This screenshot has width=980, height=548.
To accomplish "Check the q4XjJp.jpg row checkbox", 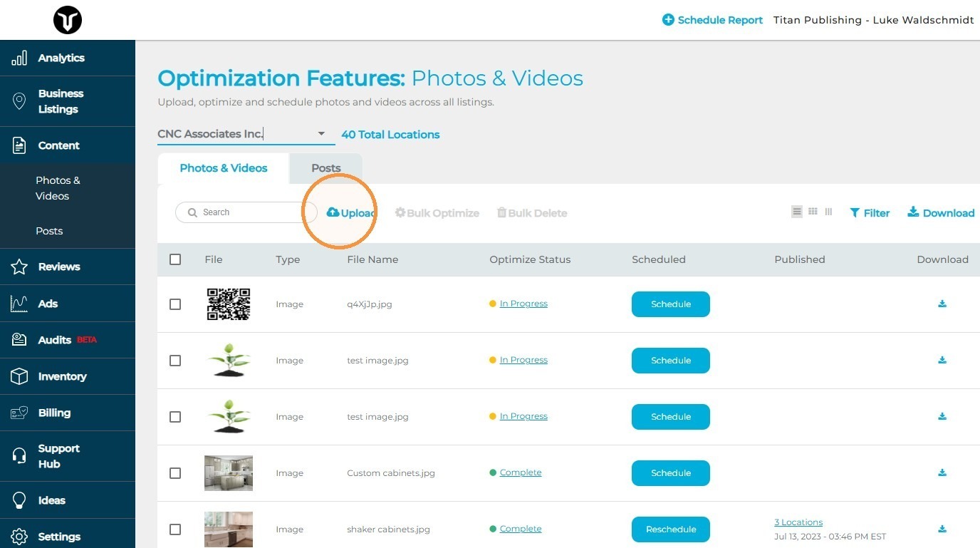I will [175, 304].
